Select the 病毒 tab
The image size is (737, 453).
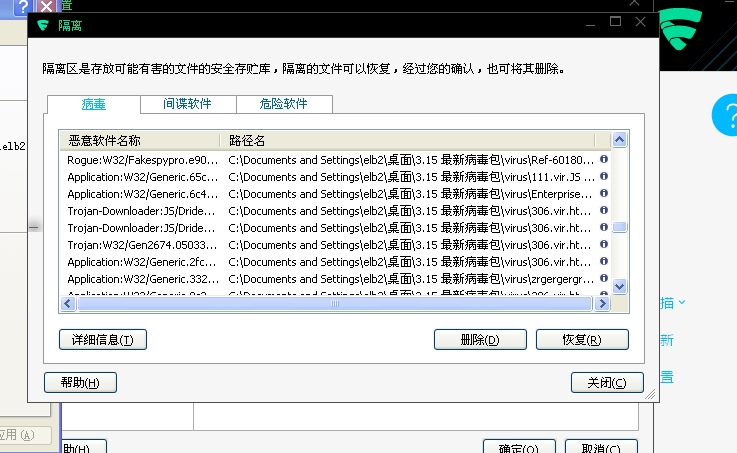tap(92, 104)
